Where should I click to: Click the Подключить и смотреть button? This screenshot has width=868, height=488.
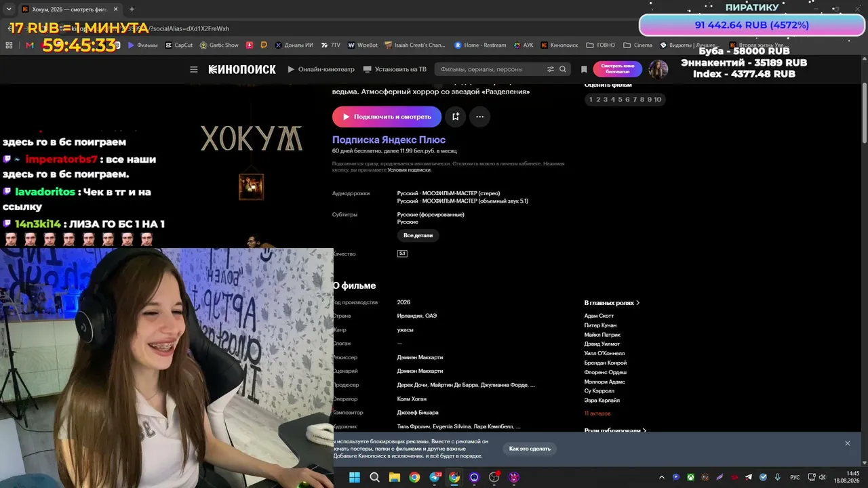click(x=387, y=117)
